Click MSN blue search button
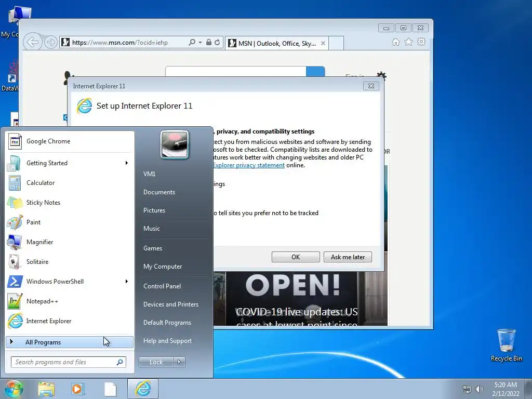The image size is (532, 399). click(x=315, y=72)
